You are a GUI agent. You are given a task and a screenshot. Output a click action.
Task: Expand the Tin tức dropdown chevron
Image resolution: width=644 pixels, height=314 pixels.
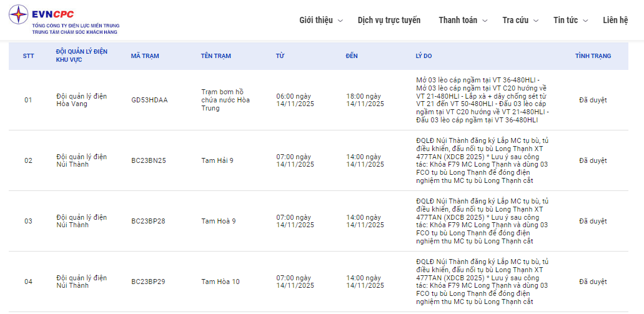pos(585,21)
